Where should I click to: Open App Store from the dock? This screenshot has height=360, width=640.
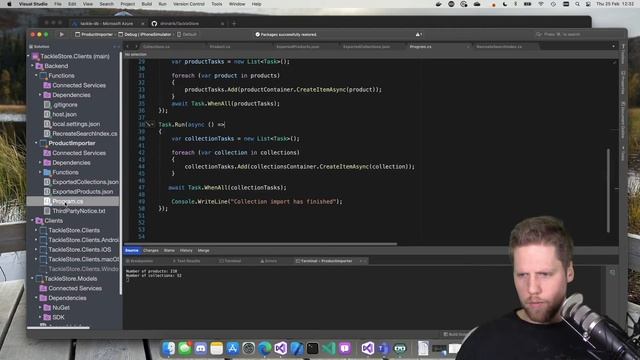pyautogui.click(x=233, y=348)
